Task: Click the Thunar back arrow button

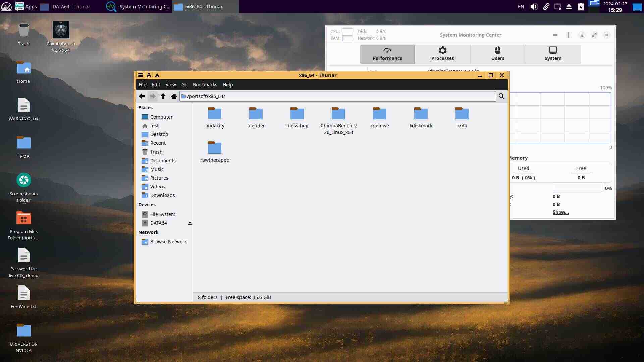Action: coord(142,96)
